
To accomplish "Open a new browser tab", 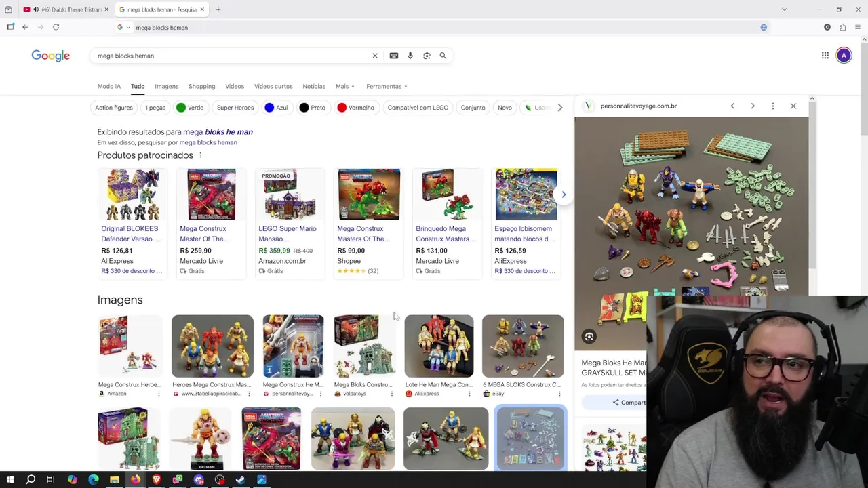I will 218,9.
